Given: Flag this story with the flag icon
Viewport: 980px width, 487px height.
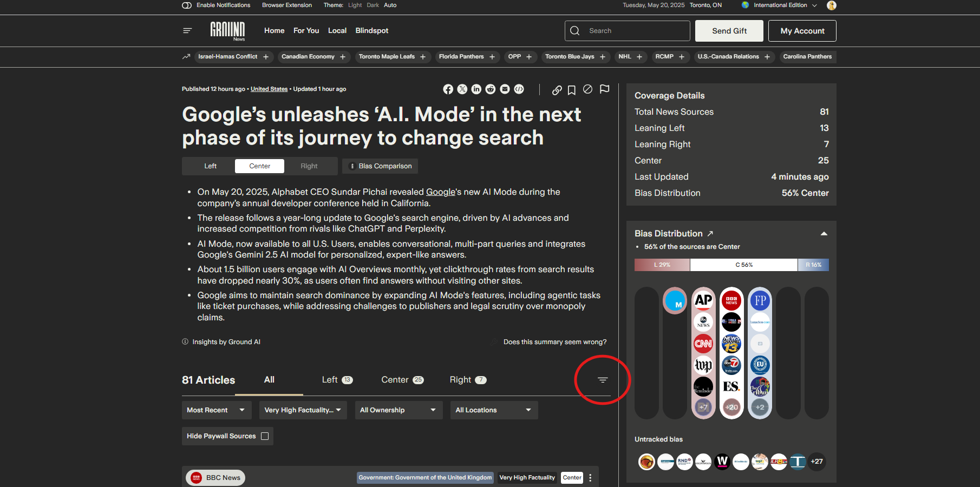Looking at the screenshot, I should (x=605, y=89).
